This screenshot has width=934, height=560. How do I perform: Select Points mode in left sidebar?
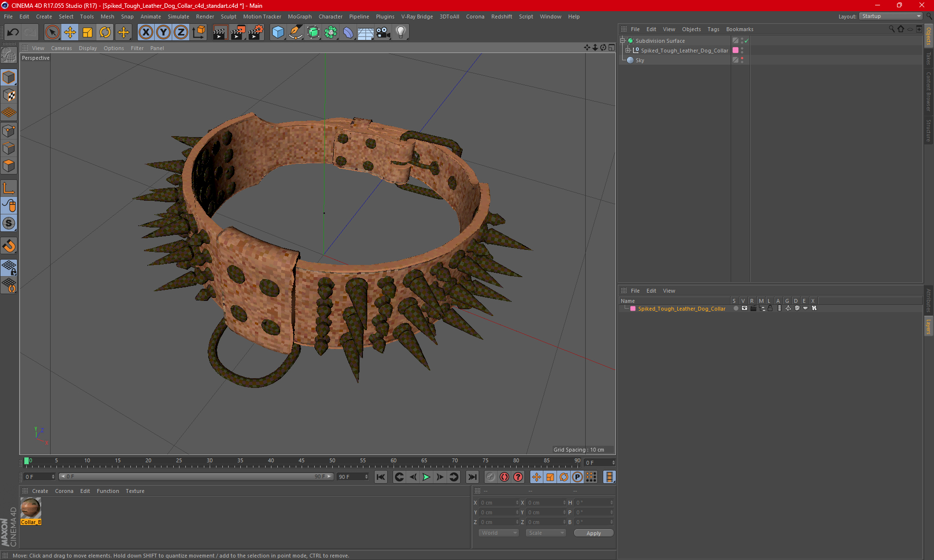(9, 131)
